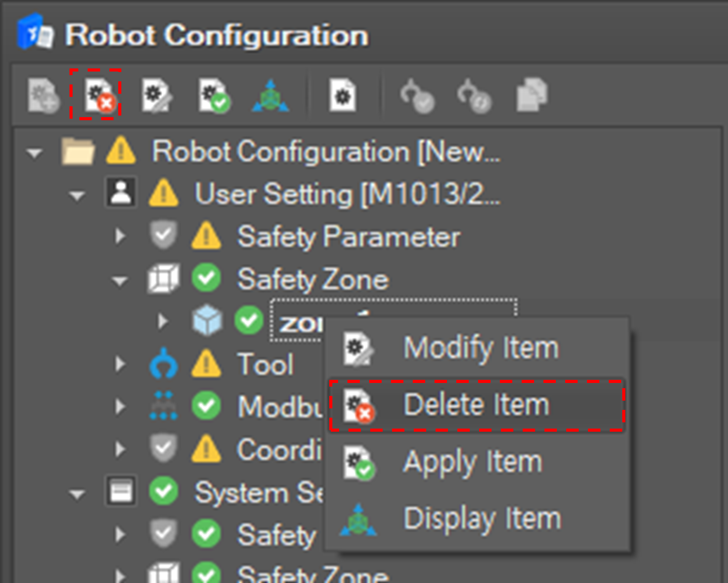Expand the Tool tree node
This screenshot has width=728, height=583.
coord(120,364)
